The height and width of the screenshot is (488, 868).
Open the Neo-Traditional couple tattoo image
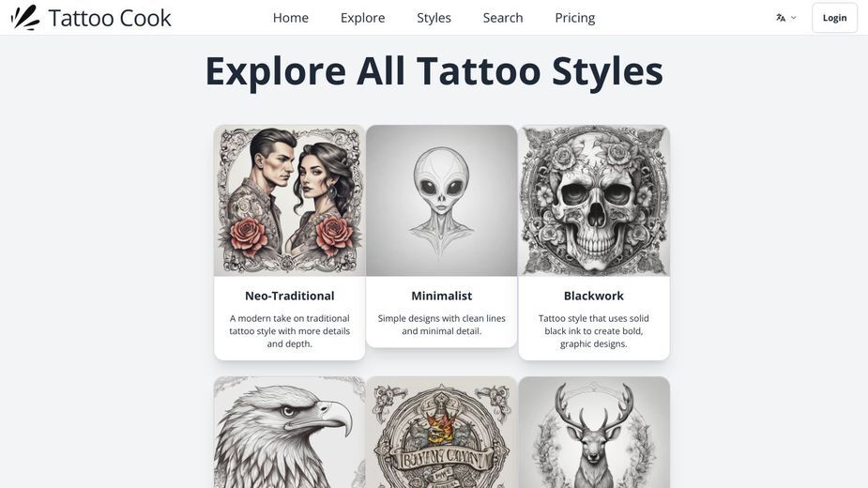pos(290,201)
